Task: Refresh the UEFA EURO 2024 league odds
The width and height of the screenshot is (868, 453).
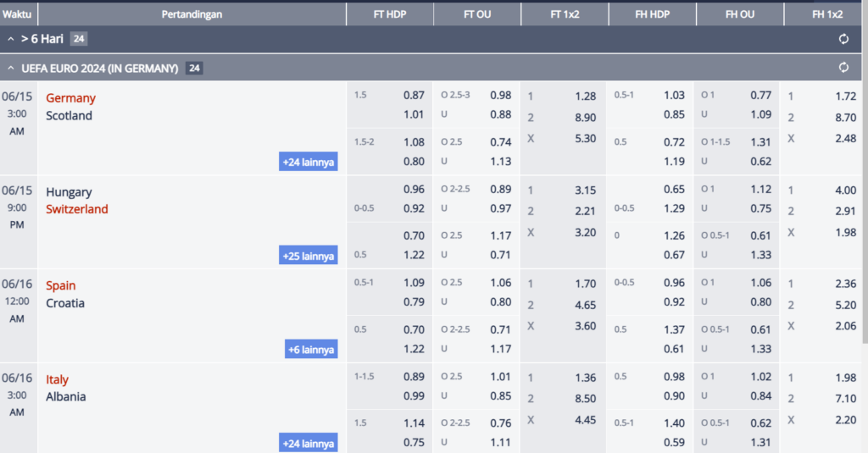Action: pos(843,68)
